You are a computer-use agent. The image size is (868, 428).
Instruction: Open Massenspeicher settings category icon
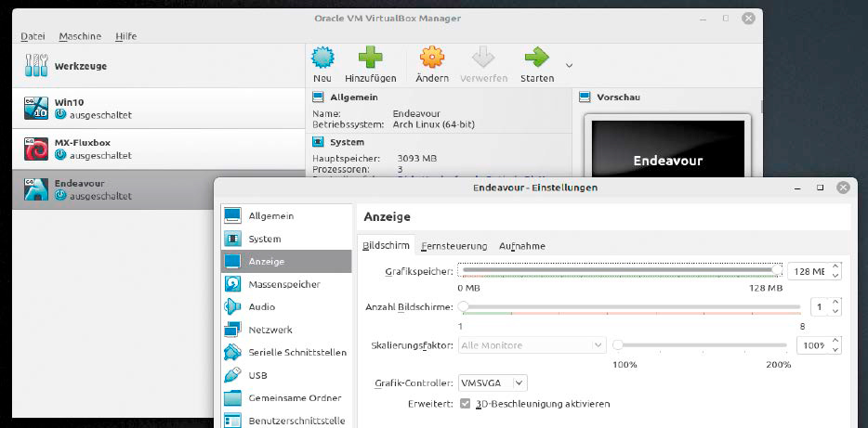pos(232,284)
